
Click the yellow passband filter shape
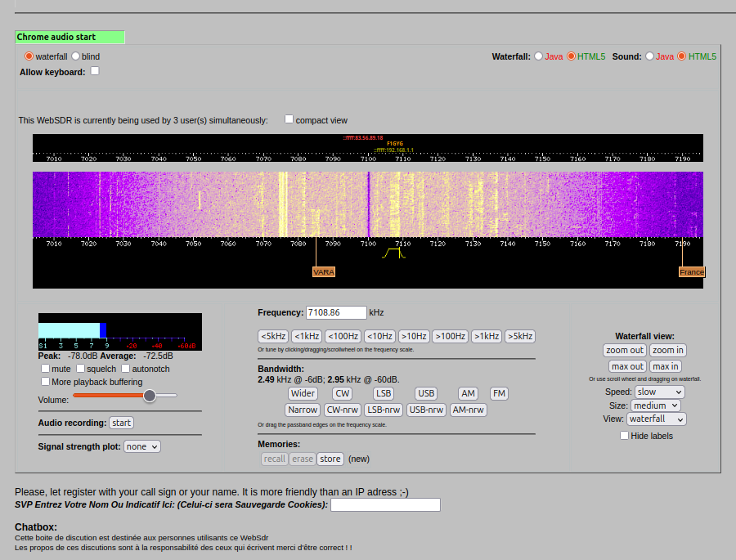tap(393, 253)
